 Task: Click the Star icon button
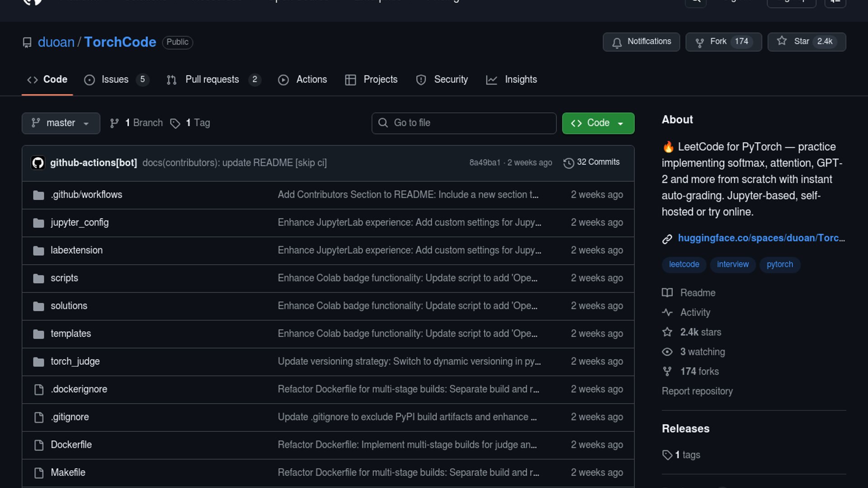(x=782, y=41)
